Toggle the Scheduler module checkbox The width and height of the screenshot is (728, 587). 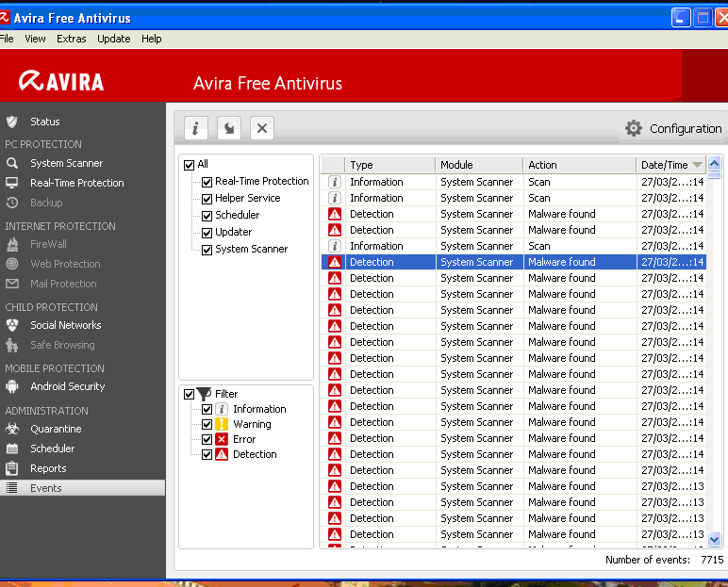[x=207, y=216]
